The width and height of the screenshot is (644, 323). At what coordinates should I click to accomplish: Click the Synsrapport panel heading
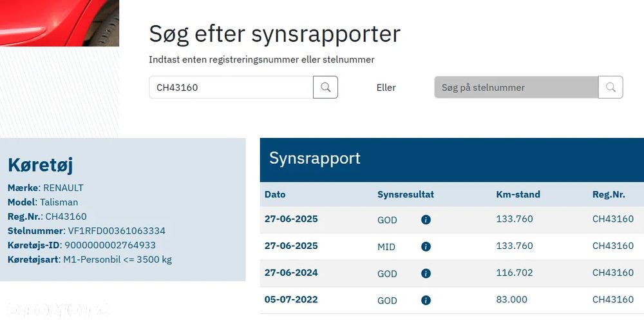click(315, 159)
